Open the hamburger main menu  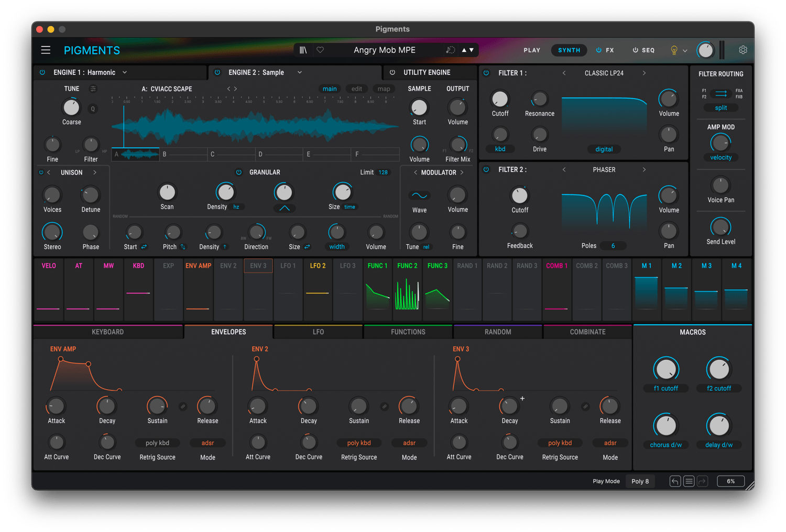click(x=46, y=50)
